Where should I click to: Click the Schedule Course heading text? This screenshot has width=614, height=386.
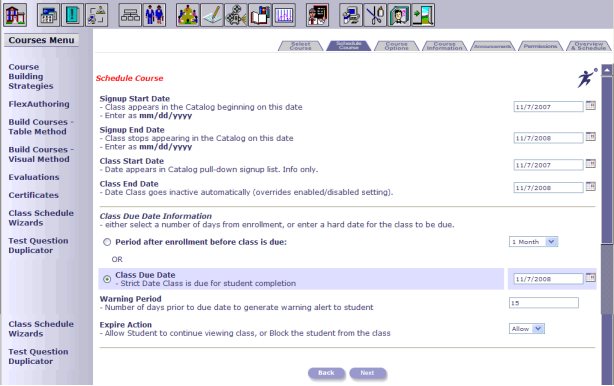point(130,78)
